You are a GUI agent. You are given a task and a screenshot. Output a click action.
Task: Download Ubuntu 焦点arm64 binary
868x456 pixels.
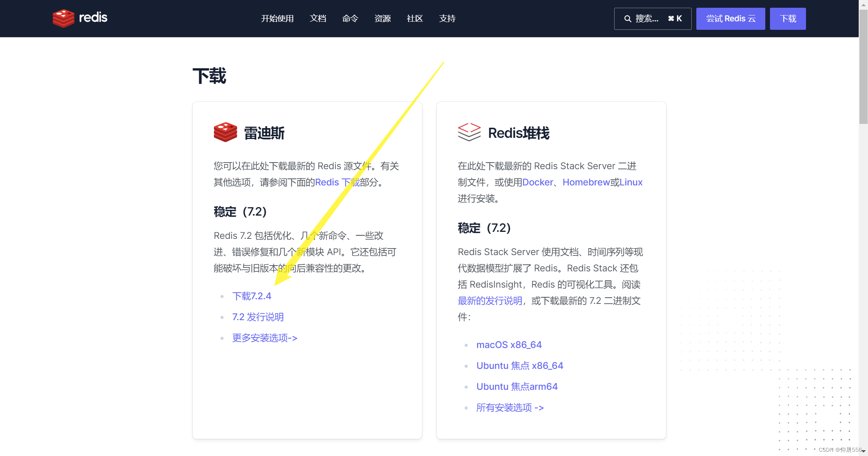[x=517, y=387]
